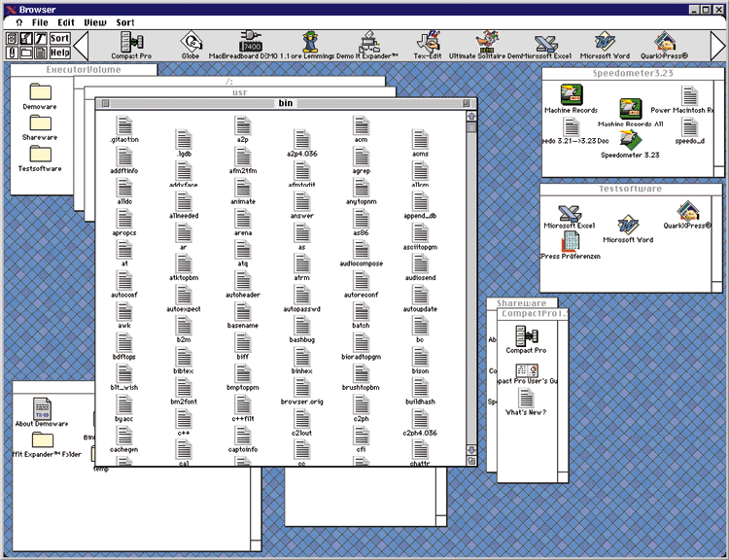Viewport: 729px width, 560px height.
Task: Click the document icon button beside Help
Action: click(x=41, y=52)
